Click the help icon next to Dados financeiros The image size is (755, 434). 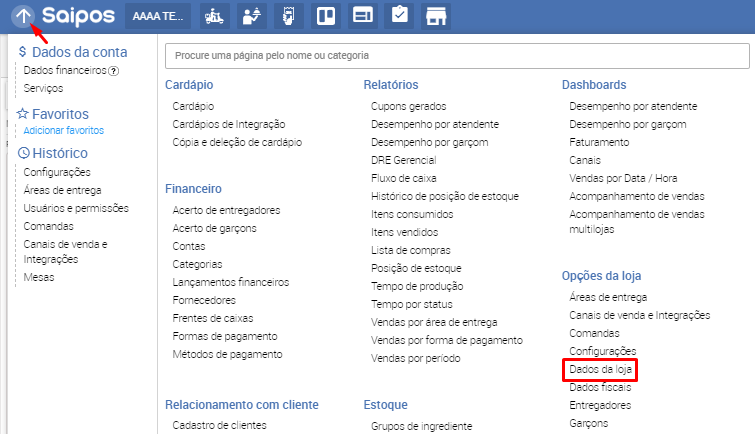(x=113, y=71)
